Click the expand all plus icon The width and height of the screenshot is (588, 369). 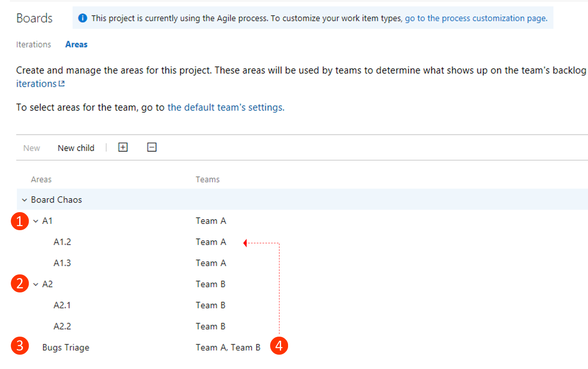pos(123,147)
